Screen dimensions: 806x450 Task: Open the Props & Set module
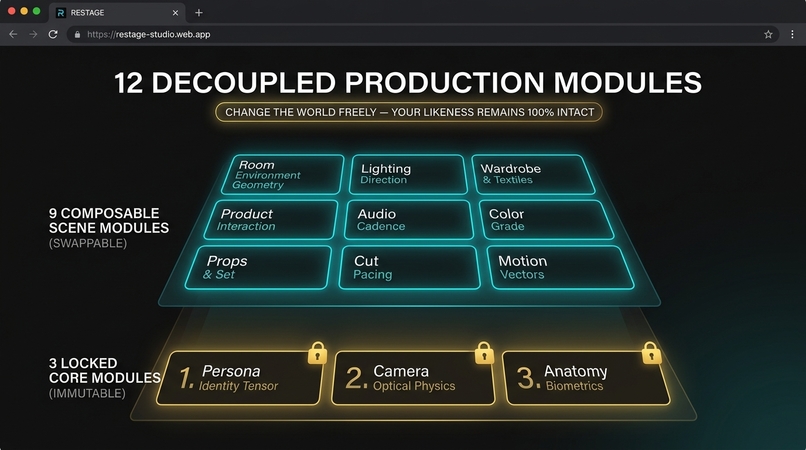point(259,267)
